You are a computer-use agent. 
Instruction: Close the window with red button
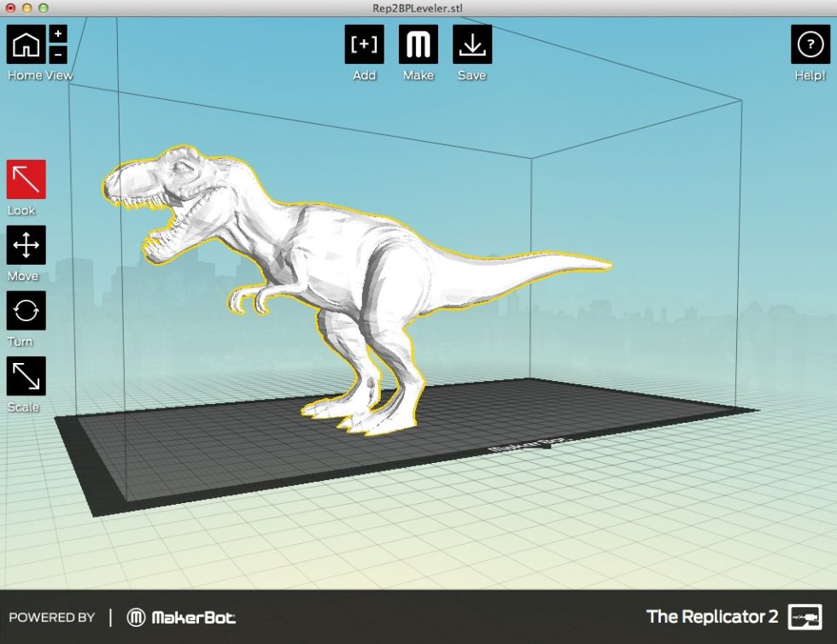pyautogui.click(x=10, y=8)
